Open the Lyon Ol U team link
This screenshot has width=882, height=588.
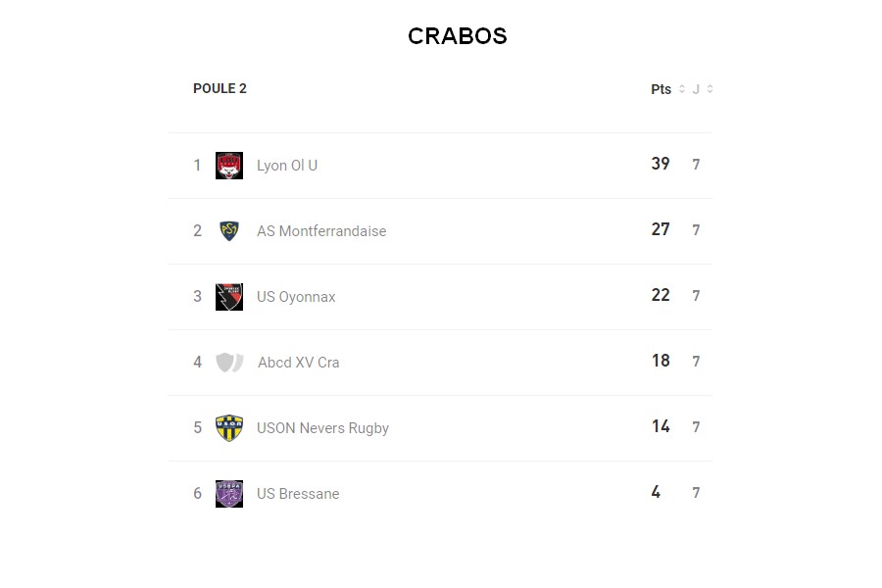coord(287,166)
